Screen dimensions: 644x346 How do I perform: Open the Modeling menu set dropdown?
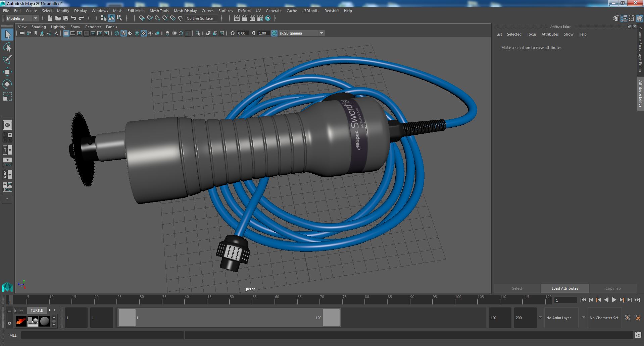point(22,18)
